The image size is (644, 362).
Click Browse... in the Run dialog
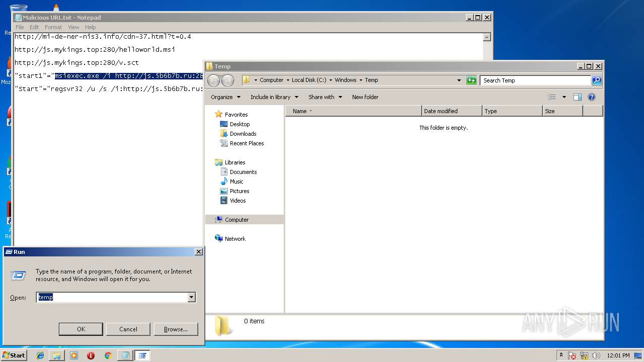176,329
